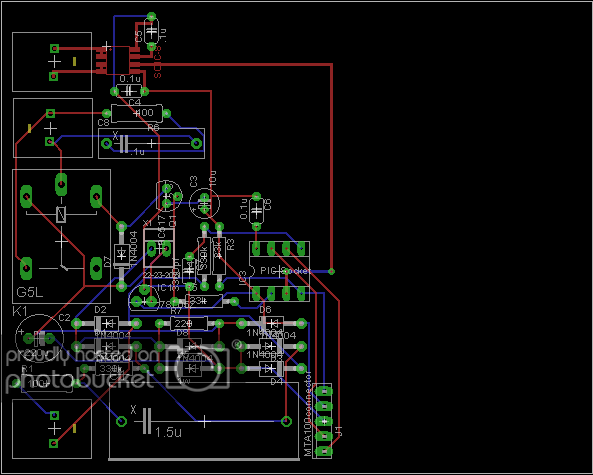Image resolution: width=593 pixels, height=475 pixels.
Task: Click the top pad of capacitor C5
Action: 151,17
